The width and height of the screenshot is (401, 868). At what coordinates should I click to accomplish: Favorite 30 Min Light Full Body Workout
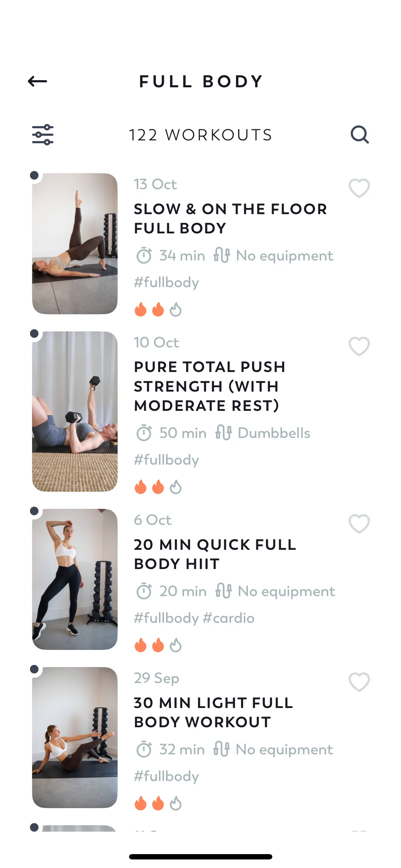pyautogui.click(x=359, y=682)
